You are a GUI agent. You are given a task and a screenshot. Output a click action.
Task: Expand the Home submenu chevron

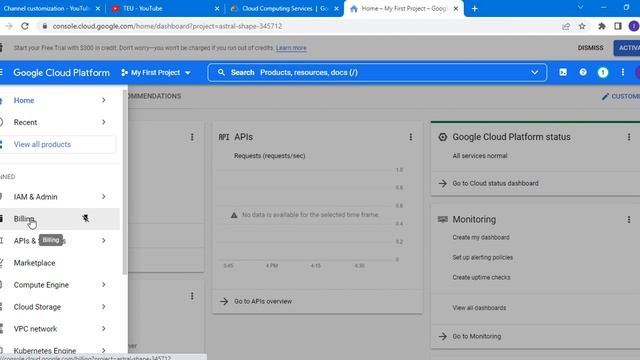click(x=104, y=100)
